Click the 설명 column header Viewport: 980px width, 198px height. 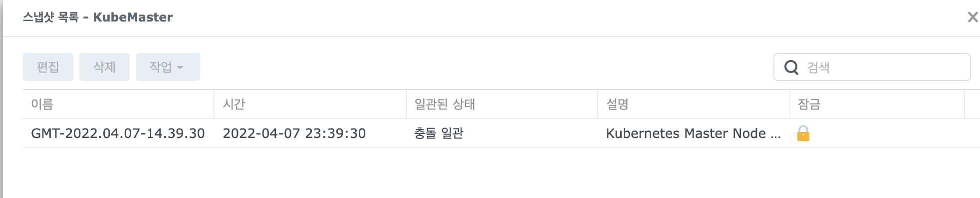pyautogui.click(x=694, y=104)
